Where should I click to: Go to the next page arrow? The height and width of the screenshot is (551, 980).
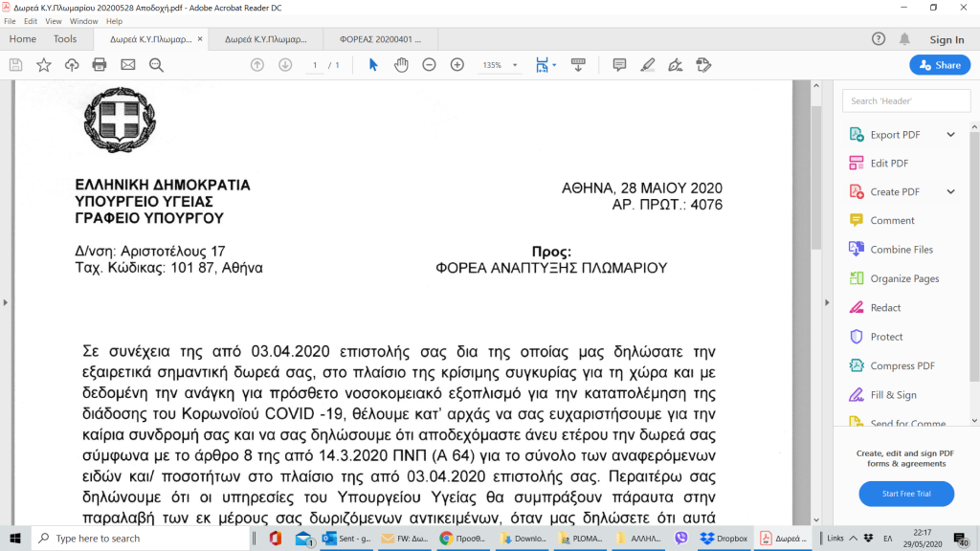(x=285, y=65)
